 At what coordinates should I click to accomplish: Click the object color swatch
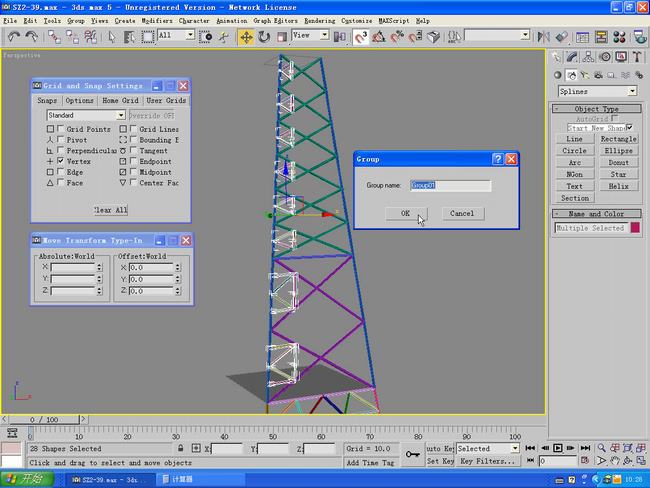[635, 228]
